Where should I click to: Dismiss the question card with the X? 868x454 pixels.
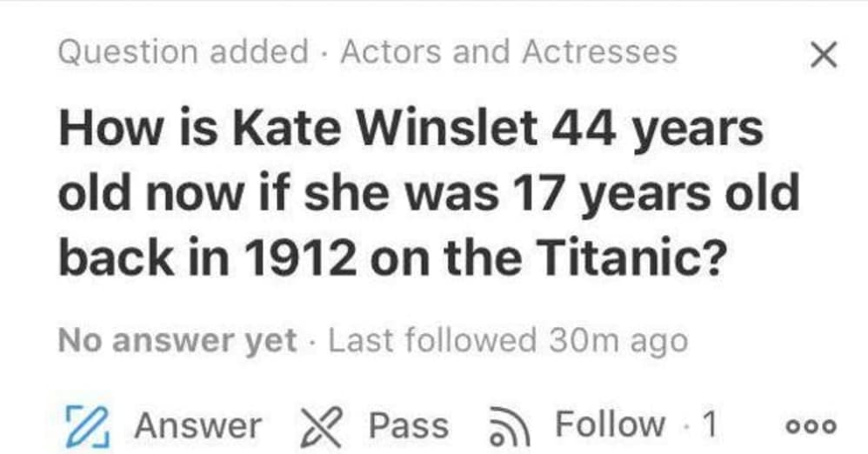(x=822, y=57)
